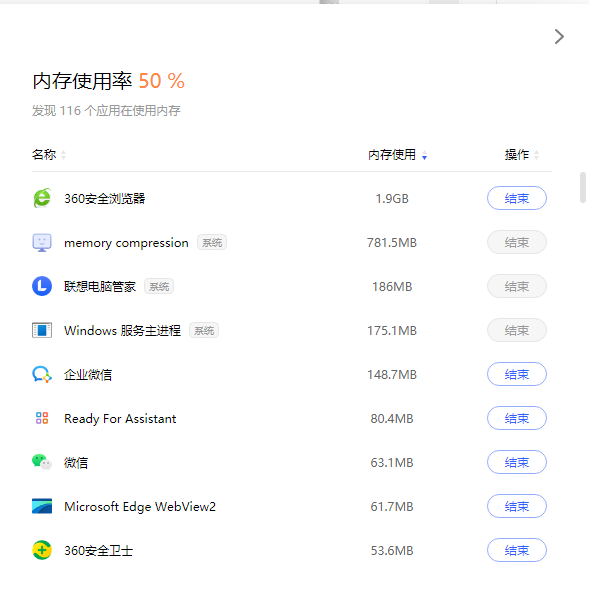
Task: Click the 微信 green icon
Action: tap(42, 462)
